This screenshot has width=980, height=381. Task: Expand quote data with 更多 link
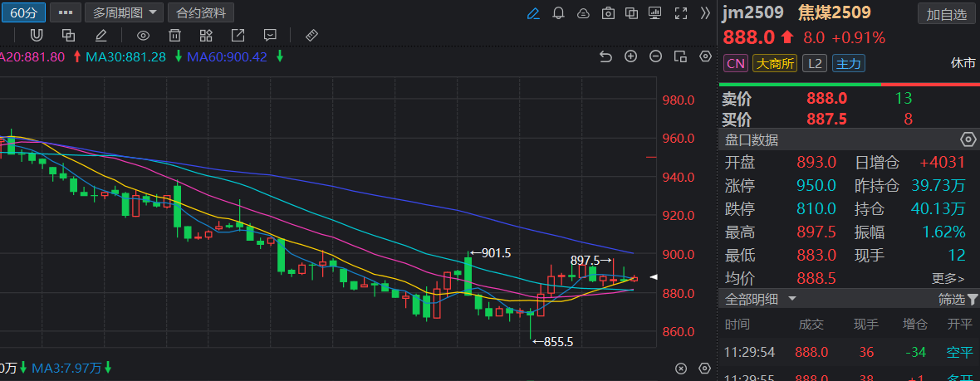click(x=948, y=279)
